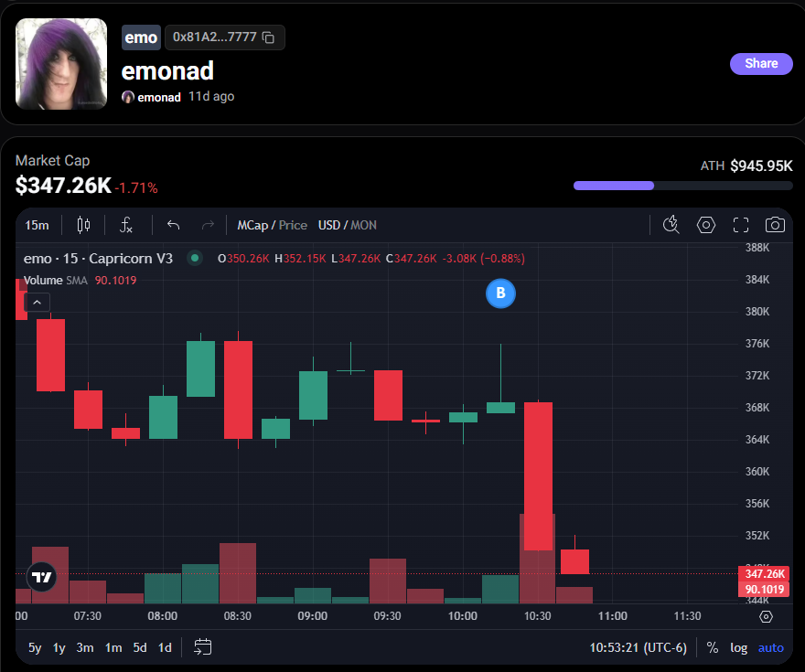Viewport: 805px width, 672px height.
Task: Click the -1.71% change text
Action: pyautogui.click(x=136, y=187)
